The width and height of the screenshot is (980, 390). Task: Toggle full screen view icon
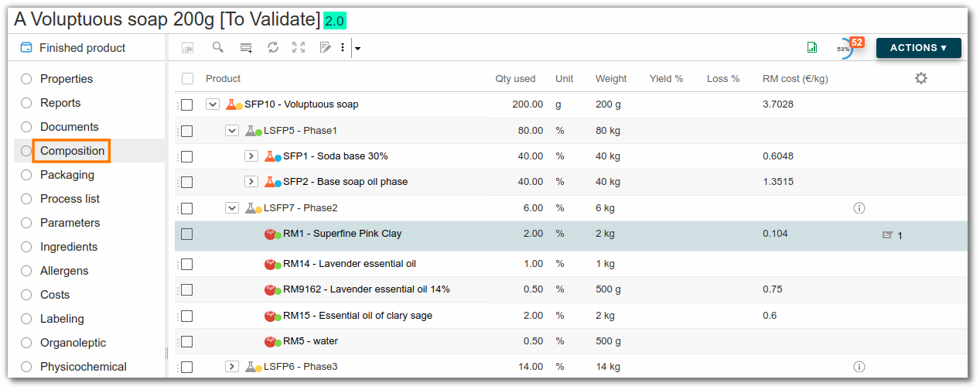[299, 47]
